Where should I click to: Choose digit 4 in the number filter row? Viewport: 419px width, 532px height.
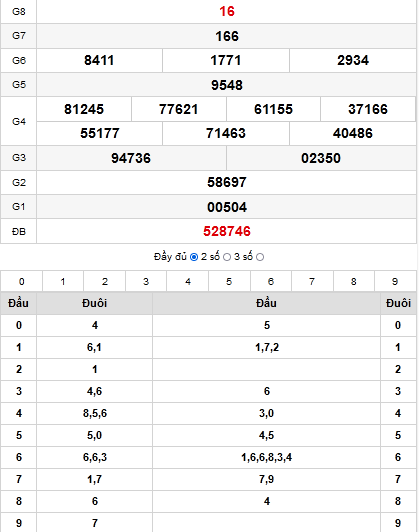(188, 281)
